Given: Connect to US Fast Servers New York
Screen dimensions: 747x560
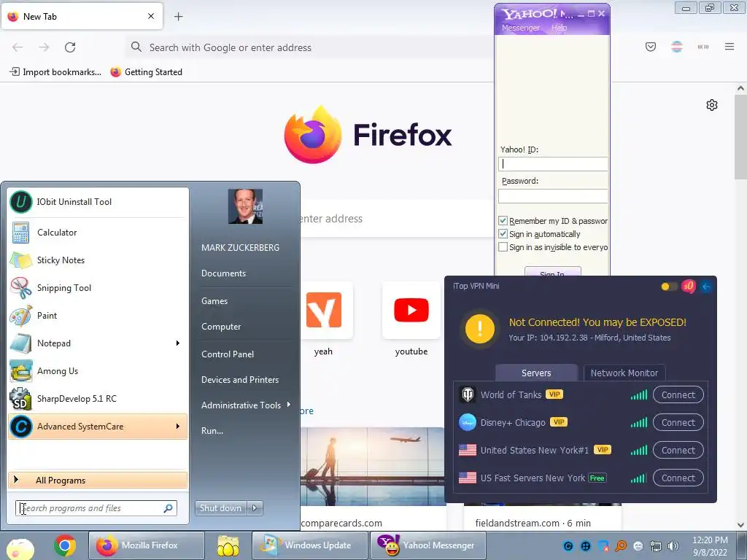Looking at the screenshot, I should pos(678,478).
